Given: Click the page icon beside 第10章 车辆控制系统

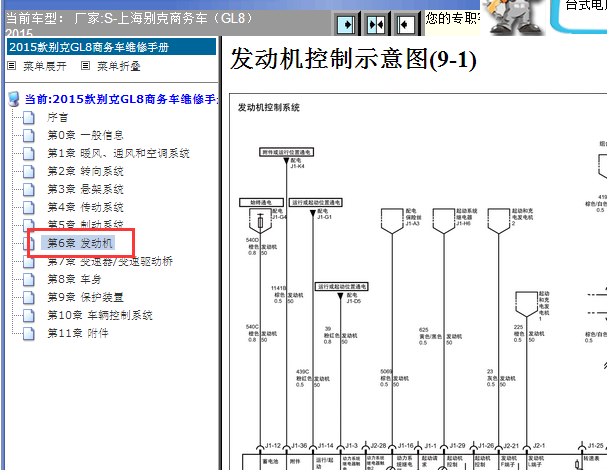Looking at the screenshot, I should point(29,316).
